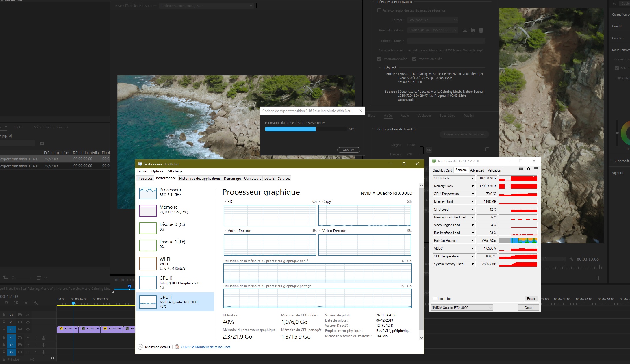The width and height of the screenshot is (630, 364).
Task: Click voice-over record microphone on track A1
Action: click(43, 338)
